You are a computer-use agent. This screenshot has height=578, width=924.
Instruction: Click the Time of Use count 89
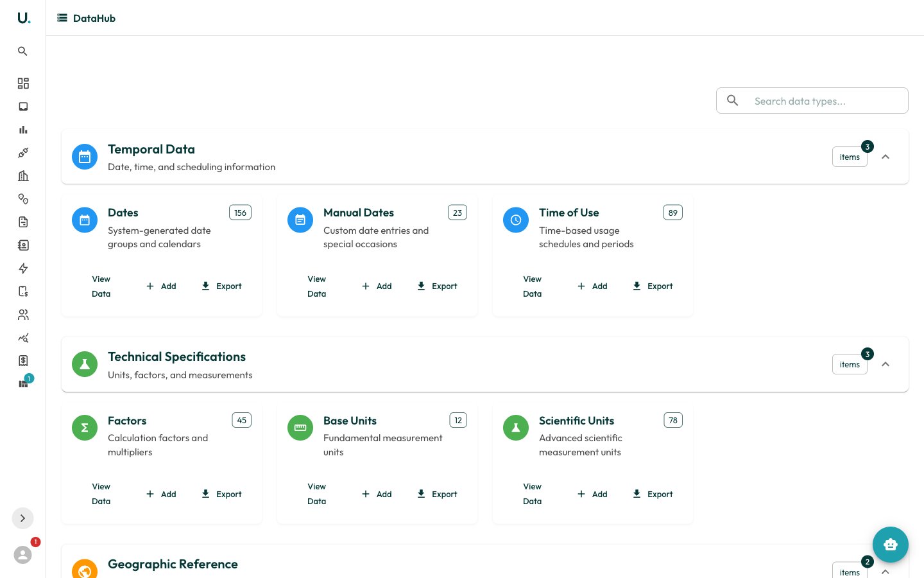point(672,213)
